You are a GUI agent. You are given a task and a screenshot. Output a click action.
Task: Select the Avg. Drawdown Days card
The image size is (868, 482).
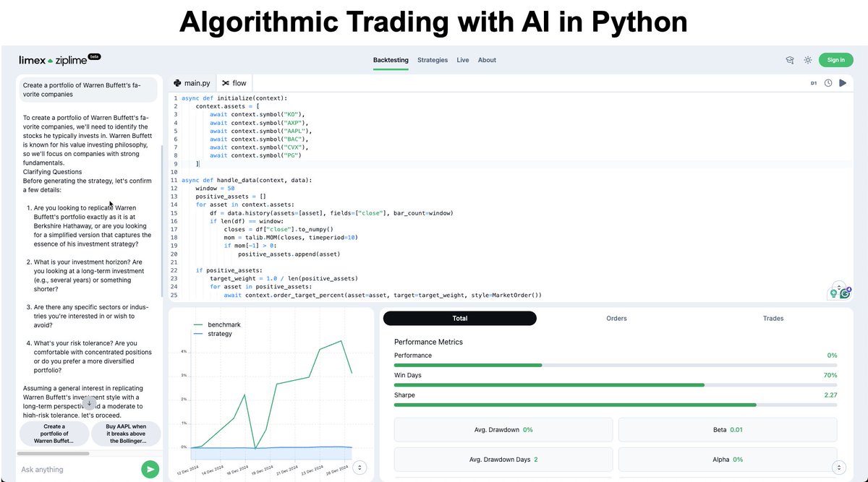(503, 460)
